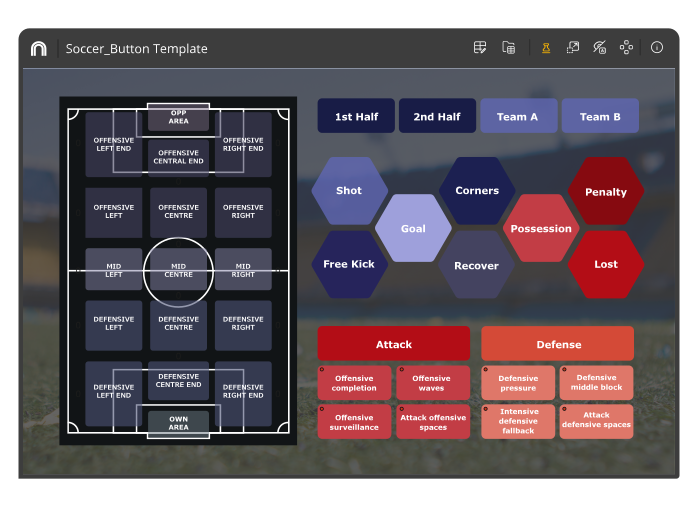
Task: Click the Defense category button
Action: (x=558, y=344)
